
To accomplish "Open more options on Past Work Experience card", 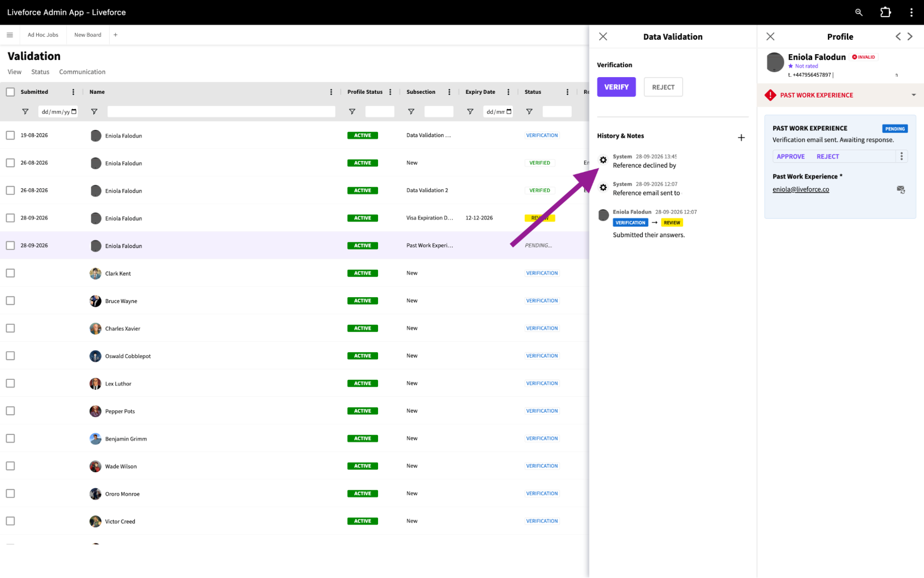I will (x=901, y=156).
